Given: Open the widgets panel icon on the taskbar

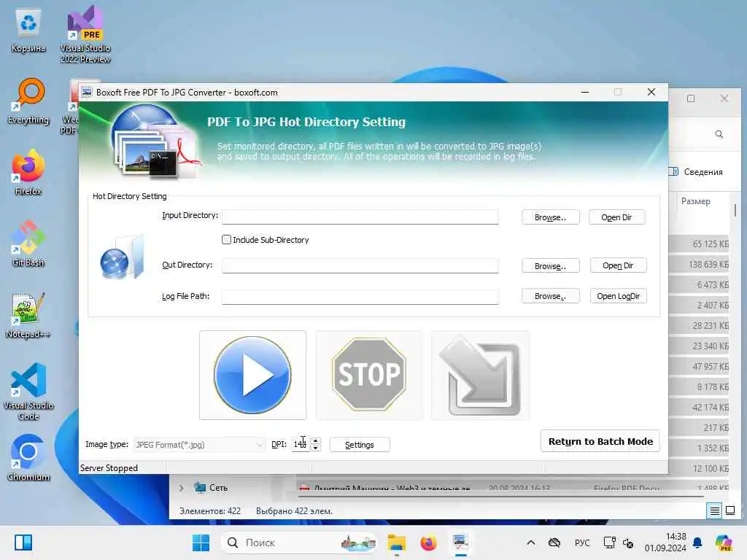Looking at the screenshot, I should 23,542.
